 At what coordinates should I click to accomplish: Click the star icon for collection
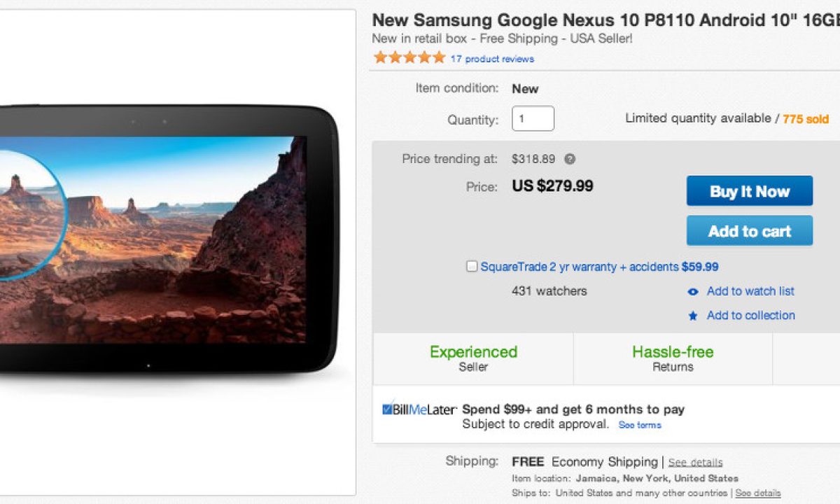[x=693, y=316]
